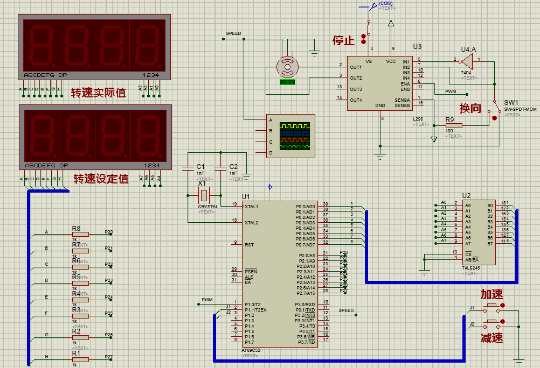Click the SW1 reference label
Image resolution: width=540 pixels, height=368 pixels.
click(511, 103)
